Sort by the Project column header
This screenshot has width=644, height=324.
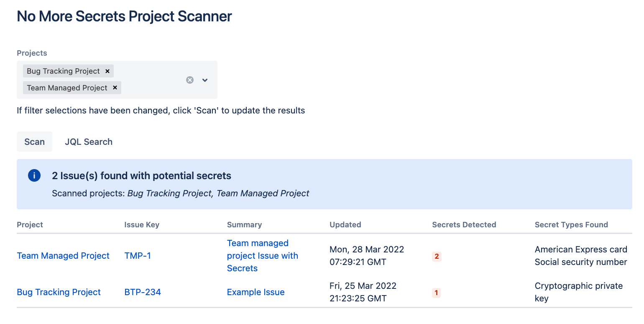click(30, 225)
